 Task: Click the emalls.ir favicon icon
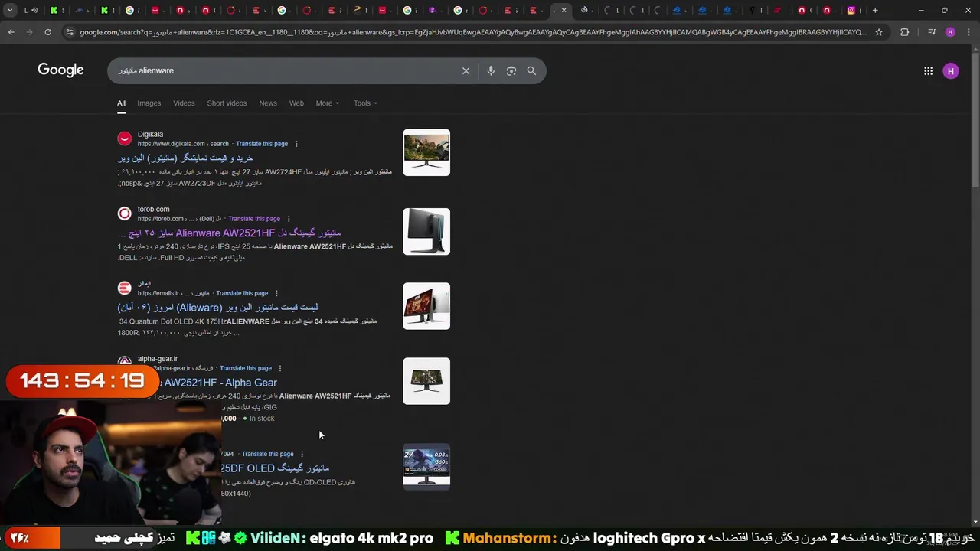tap(124, 288)
